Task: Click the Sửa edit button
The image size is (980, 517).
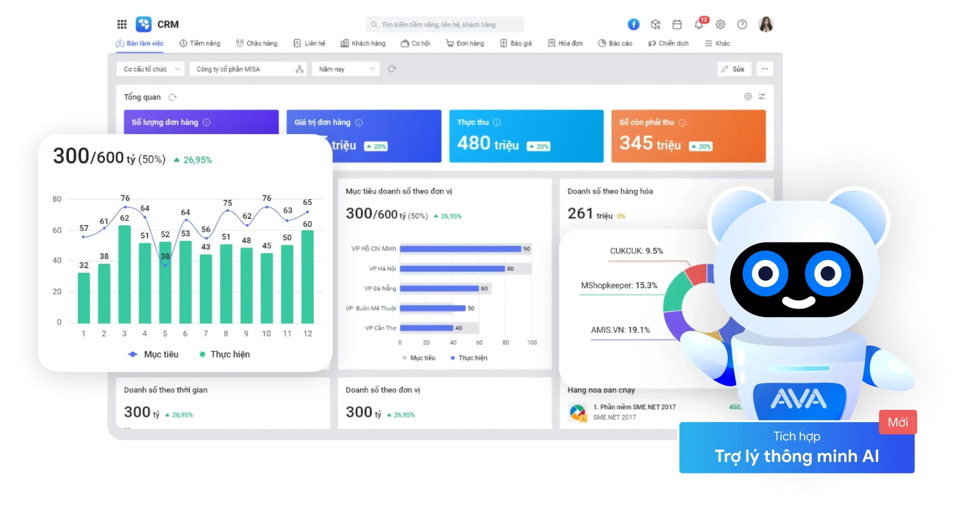Action: pos(734,69)
